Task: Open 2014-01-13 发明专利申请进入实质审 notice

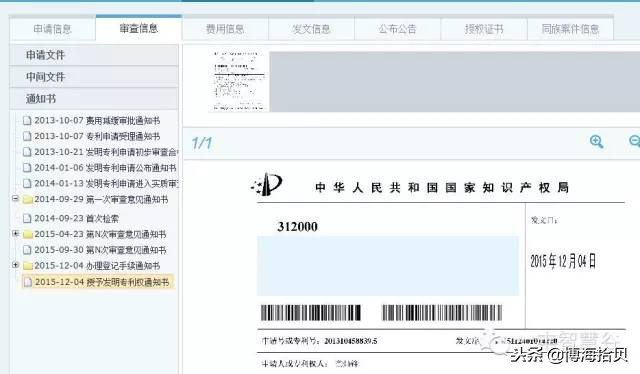Action: [x=106, y=184]
